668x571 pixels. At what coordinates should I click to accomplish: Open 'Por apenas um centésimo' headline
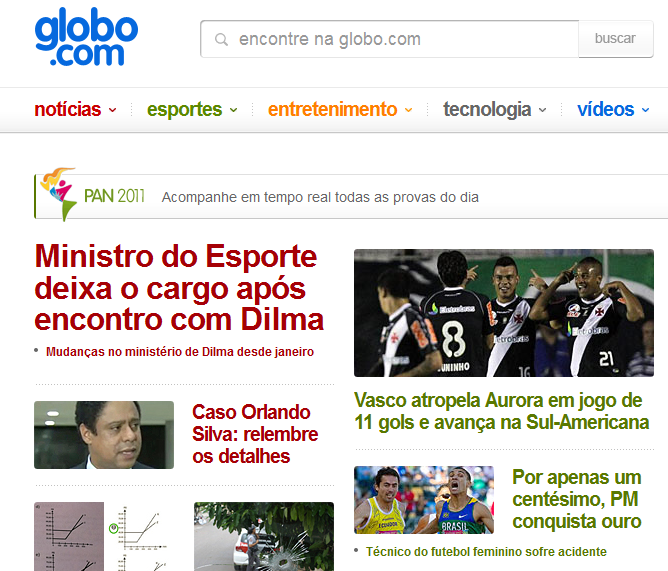pyautogui.click(x=577, y=499)
